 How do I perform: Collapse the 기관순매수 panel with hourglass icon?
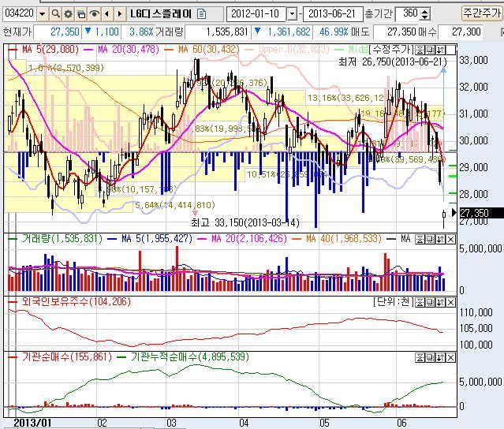pos(420,358)
